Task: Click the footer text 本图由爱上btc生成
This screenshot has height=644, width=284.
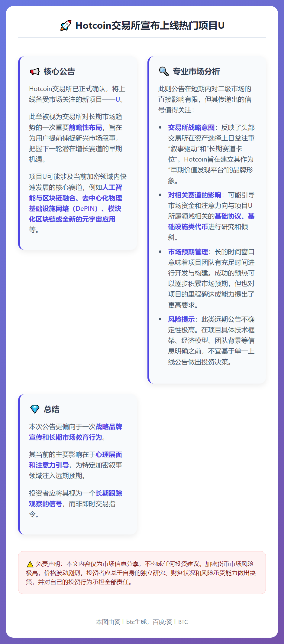Action: click(x=121, y=622)
